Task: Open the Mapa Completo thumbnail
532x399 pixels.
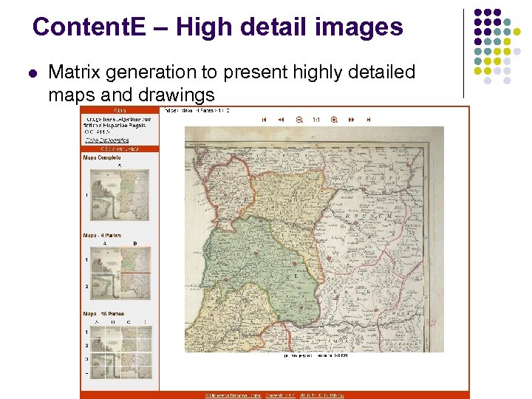Action: [x=120, y=195]
